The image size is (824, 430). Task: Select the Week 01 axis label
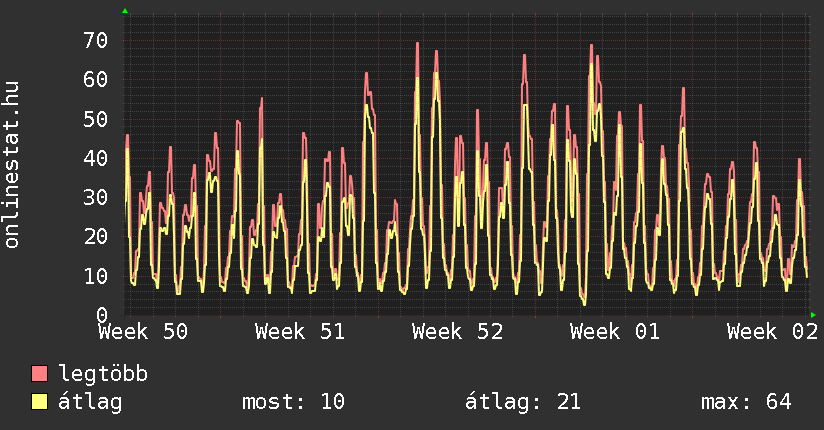(x=614, y=332)
